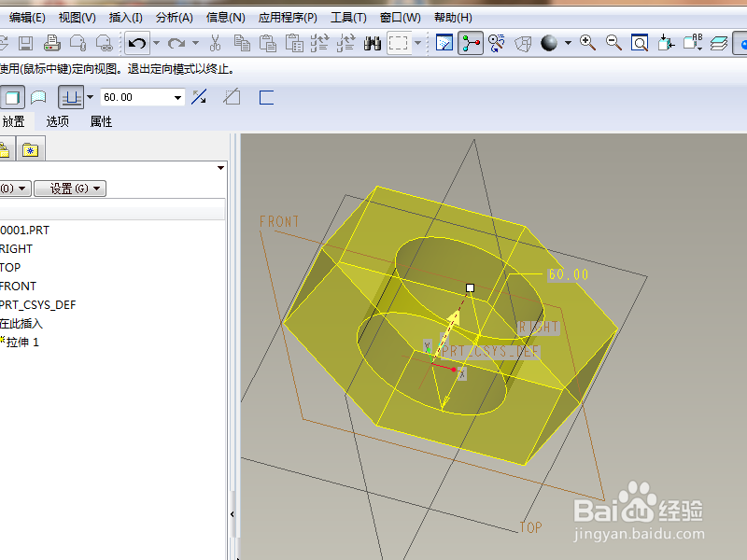This screenshot has width=747, height=560.
Task: Open the 放置 tab
Action: (x=13, y=121)
